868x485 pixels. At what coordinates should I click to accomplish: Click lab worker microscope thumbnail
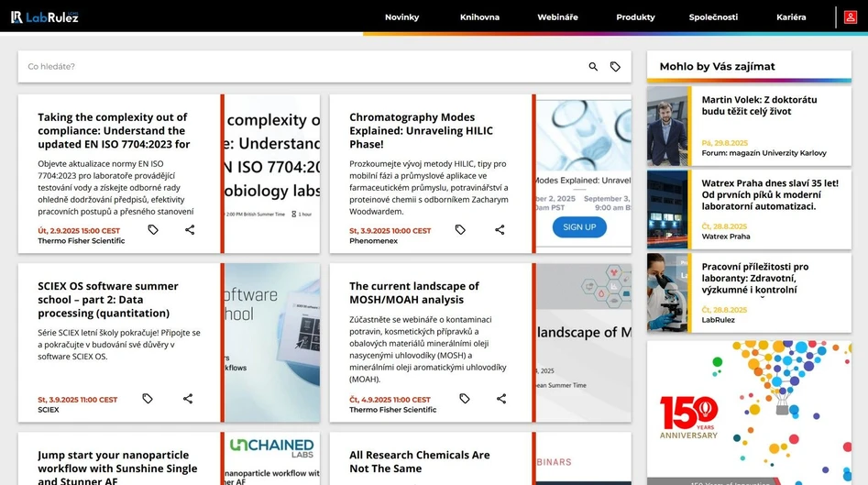(x=667, y=292)
